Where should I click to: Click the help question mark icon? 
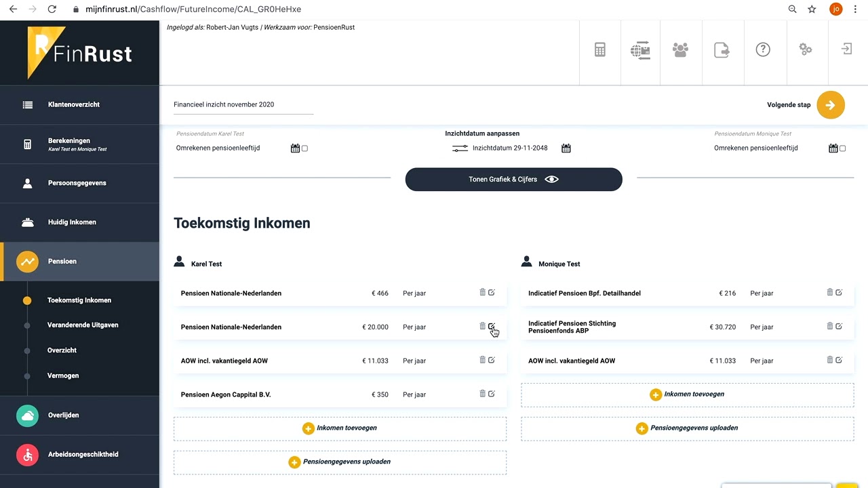click(x=763, y=49)
